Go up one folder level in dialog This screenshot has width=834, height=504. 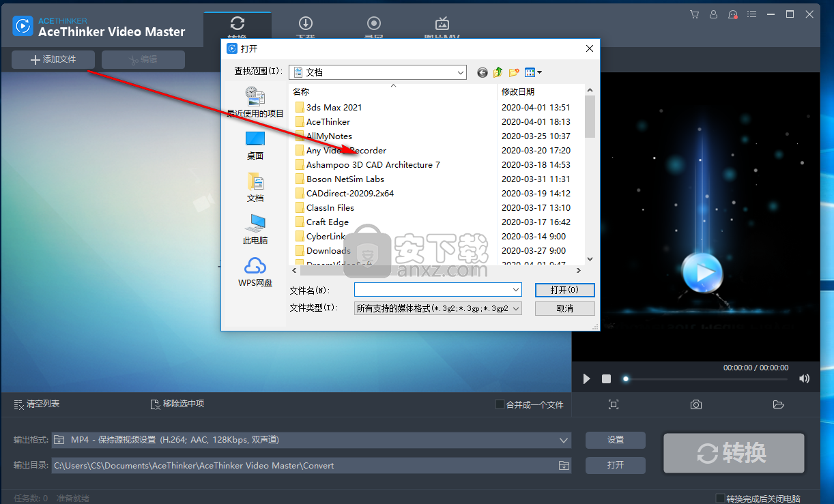coord(498,72)
